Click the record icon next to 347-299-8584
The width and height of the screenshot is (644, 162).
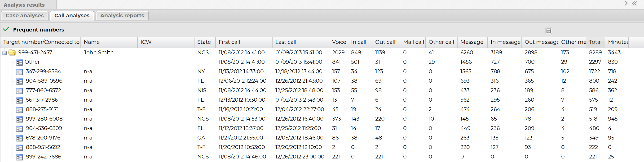pyautogui.click(x=19, y=72)
